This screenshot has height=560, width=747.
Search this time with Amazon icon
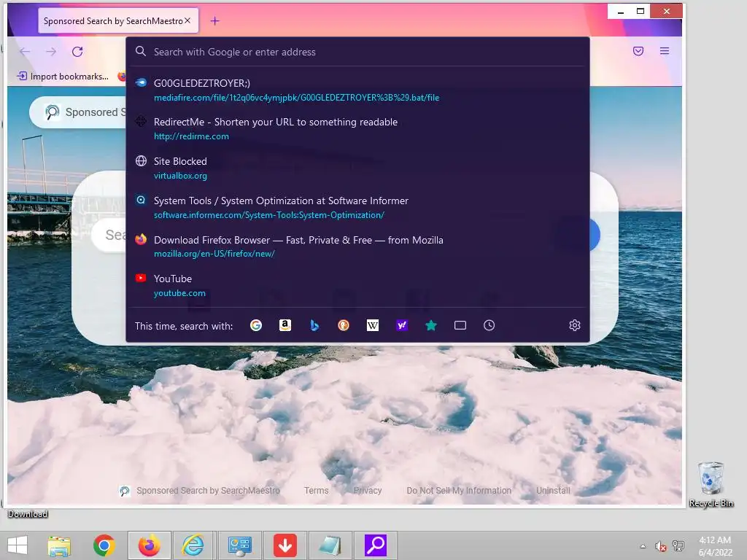click(285, 325)
